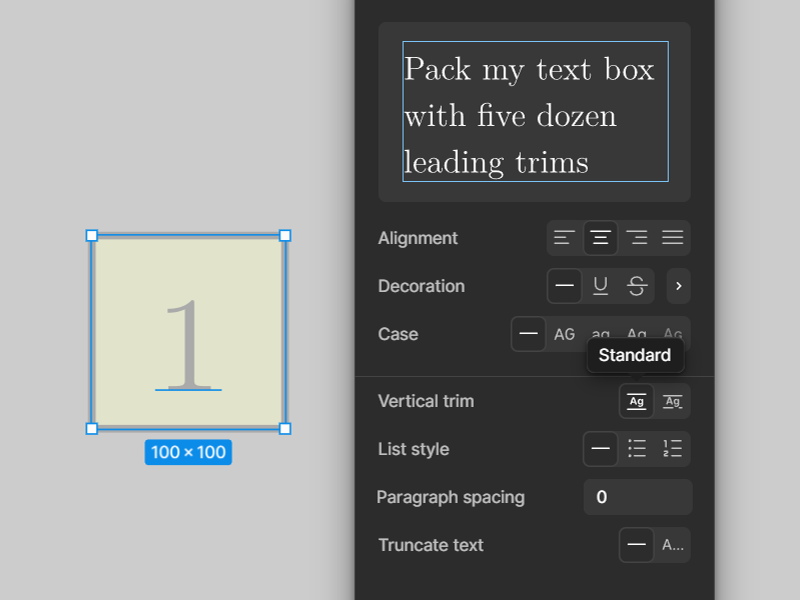Screen dimensions: 800x600
Task: Enable truncate text with ellipsis
Action: [672, 545]
